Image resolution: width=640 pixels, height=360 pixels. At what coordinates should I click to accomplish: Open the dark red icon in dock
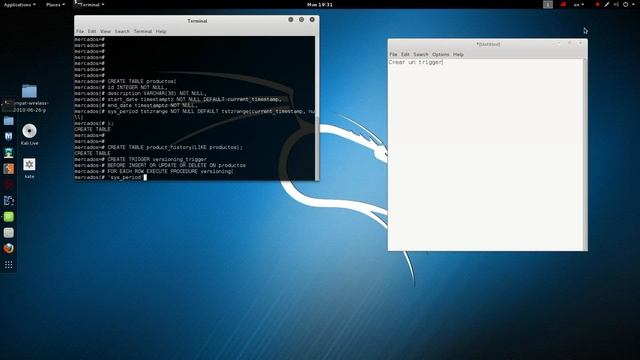coord(9,184)
